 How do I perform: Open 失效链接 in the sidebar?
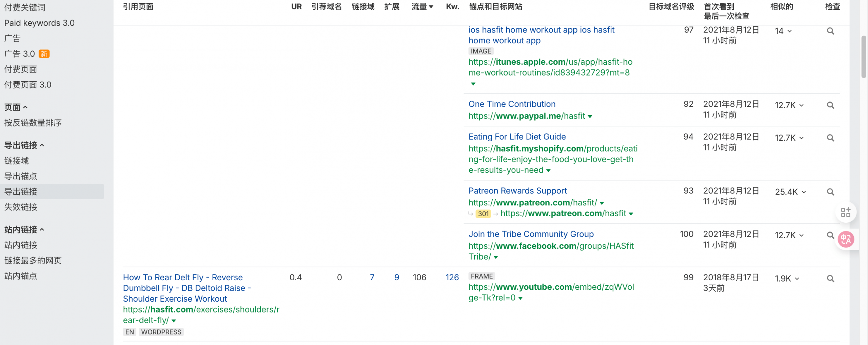pos(20,207)
